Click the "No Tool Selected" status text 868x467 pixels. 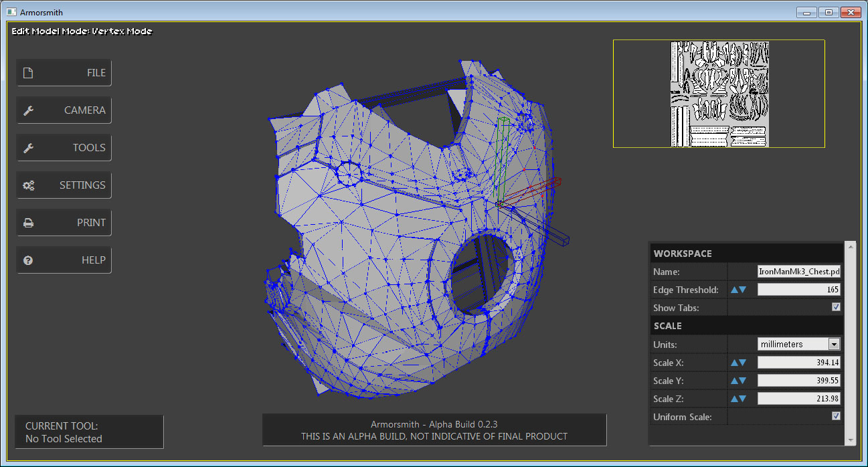(x=64, y=439)
